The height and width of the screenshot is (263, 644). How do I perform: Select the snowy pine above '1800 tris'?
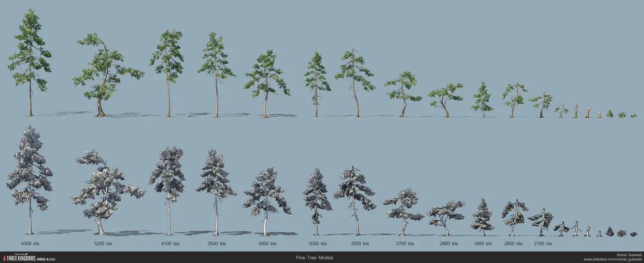482,217
